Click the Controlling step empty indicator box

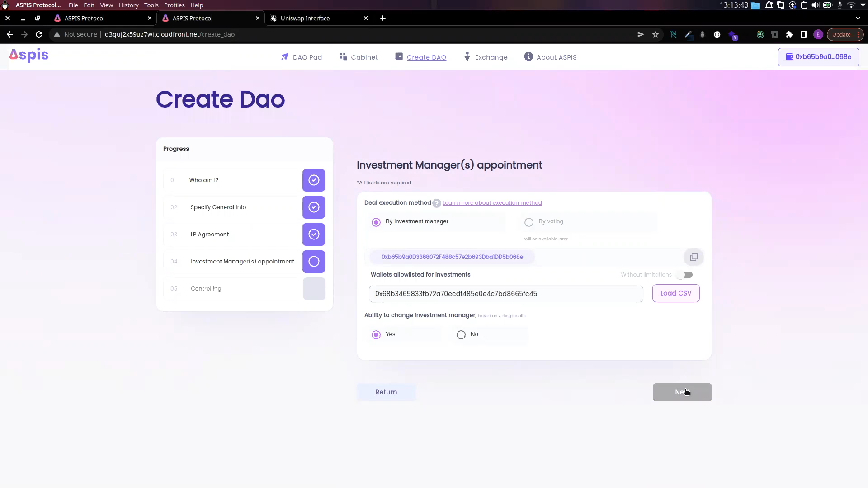click(x=314, y=289)
